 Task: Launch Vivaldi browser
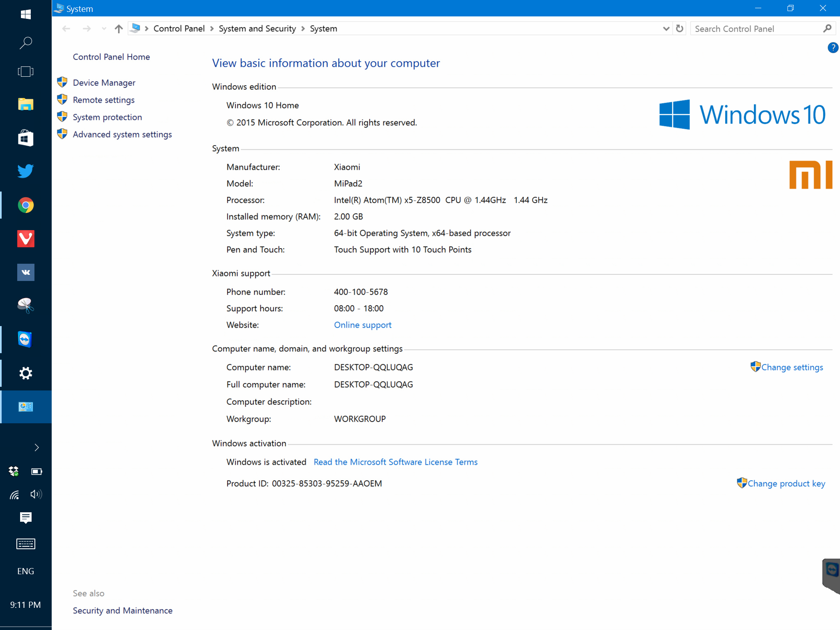26,239
